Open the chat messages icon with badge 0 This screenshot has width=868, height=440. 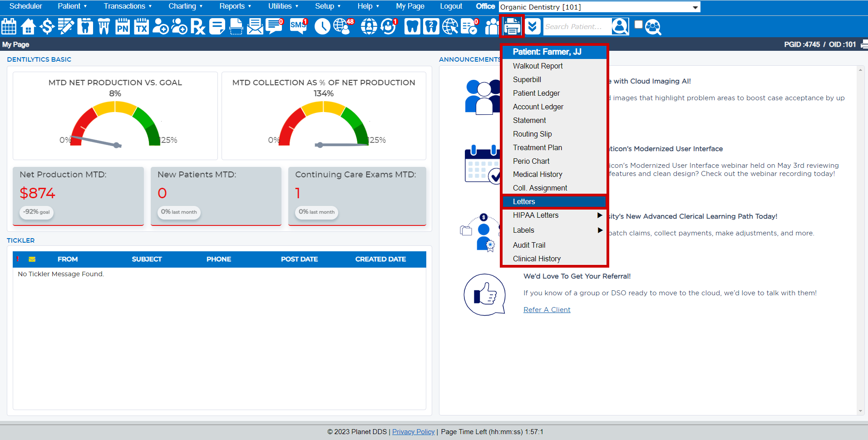coord(275,26)
